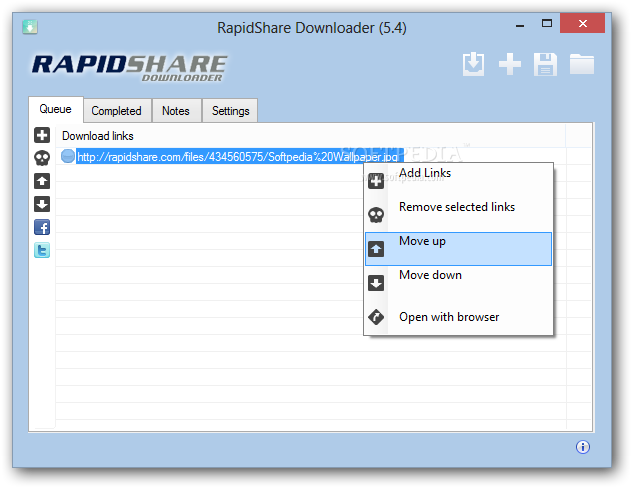The image size is (632, 488).
Task: Select the rapidshare.com Softpedia Wallpaper link row
Action: tap(240, 156)
